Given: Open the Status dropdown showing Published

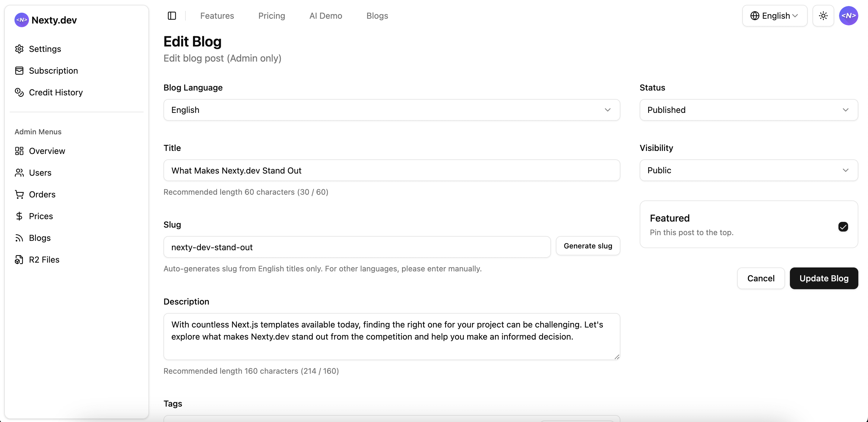Looking at the screenshot, I should pos(748,110).
